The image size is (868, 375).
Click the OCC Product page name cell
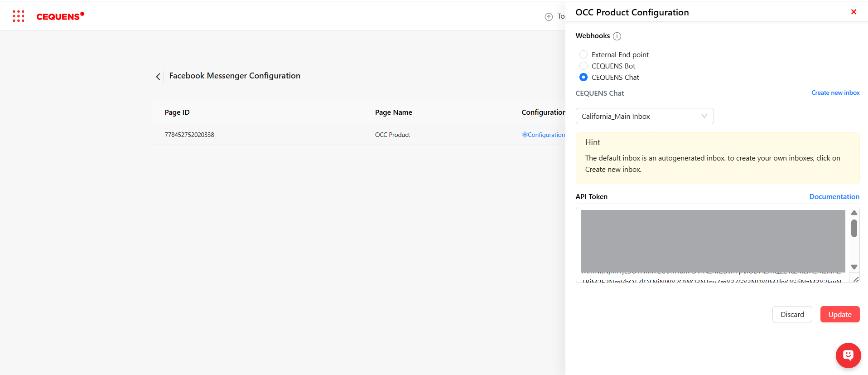point(392,135)
